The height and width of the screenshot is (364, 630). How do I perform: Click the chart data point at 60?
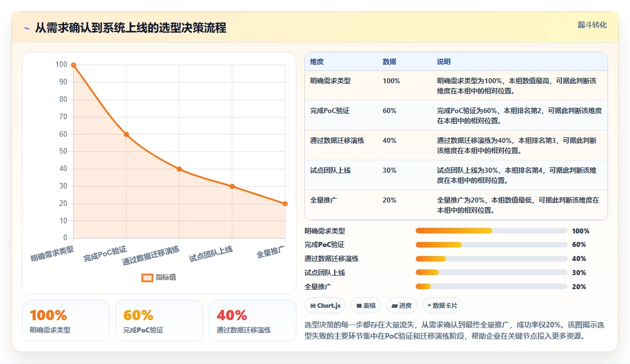(126, 134)
